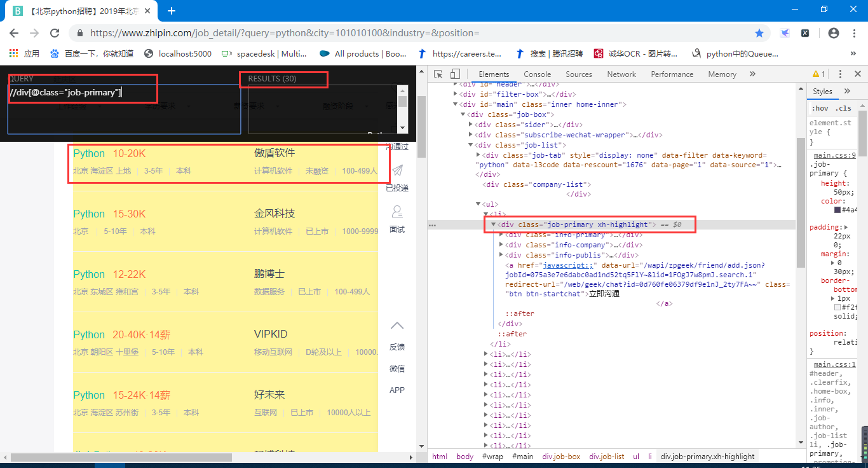Reload the page using the refresh icon
Image resolution: width=868 pixels, height=468 pixels.
click(55, 32)
